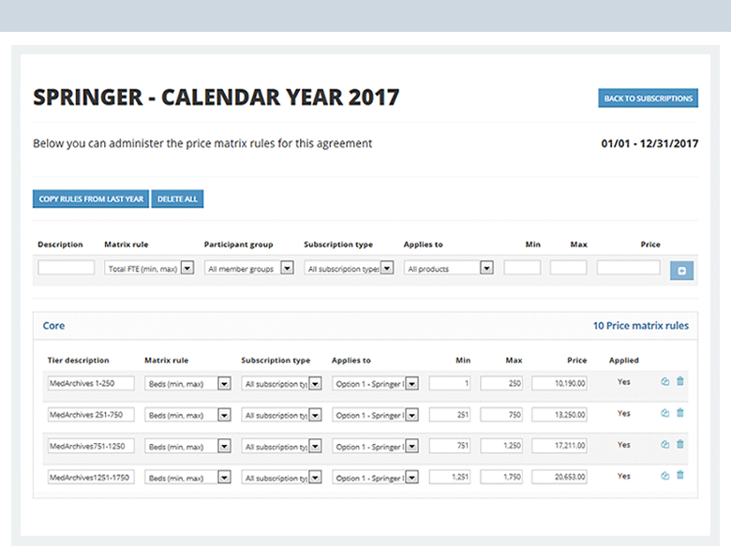Focus the empty Description input field

coord(67,268)
